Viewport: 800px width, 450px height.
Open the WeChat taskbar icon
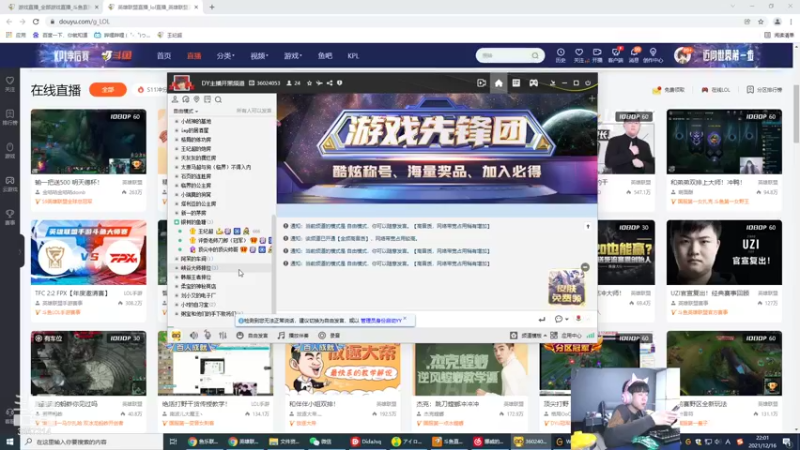(320, 442)
